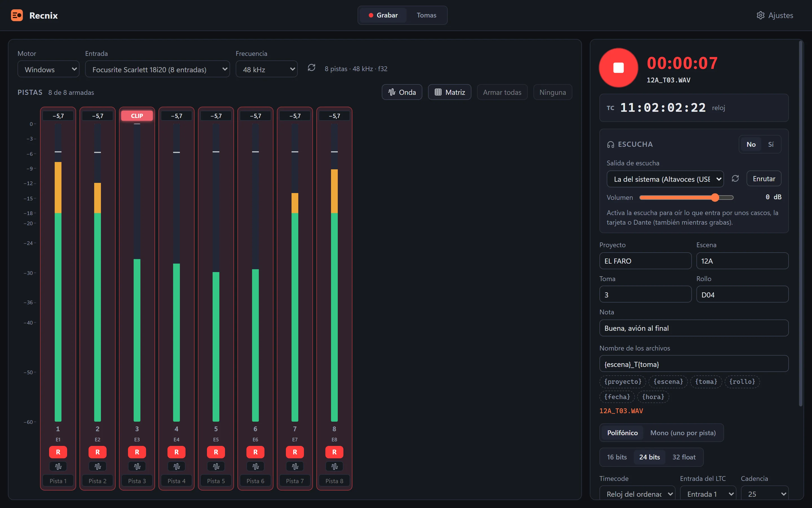Turn listening on with Sí

771,144
